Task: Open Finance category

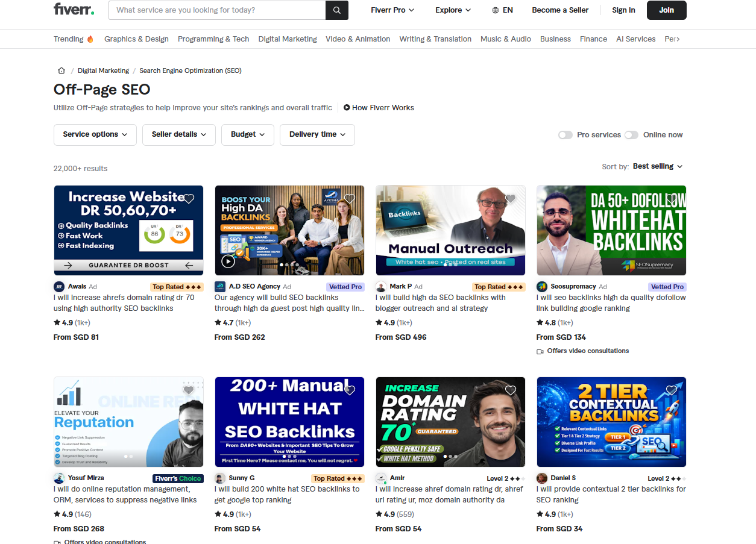Action: pyautogui.click(x=593, y=39)
